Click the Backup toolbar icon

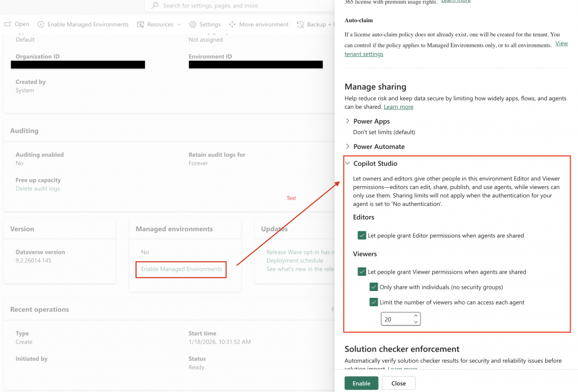(301, 24)
